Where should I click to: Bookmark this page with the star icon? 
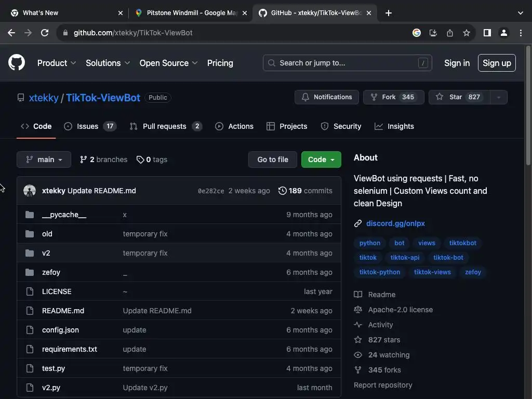tap(467, 33)
